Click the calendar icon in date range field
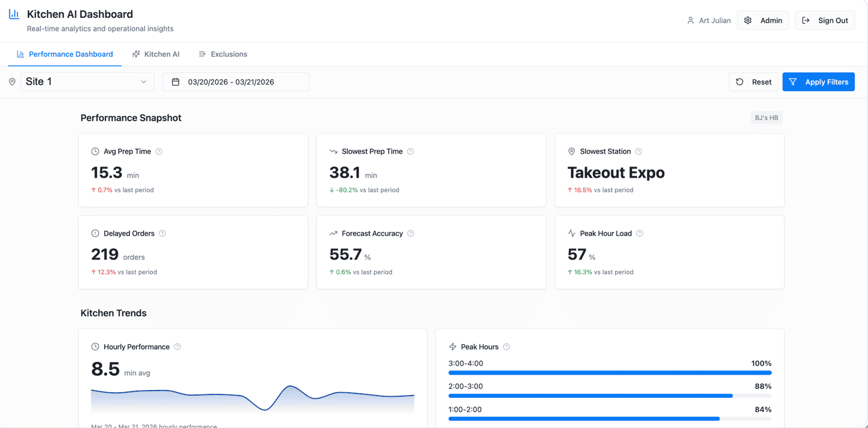The width and height of the screenshot is (868, 428). (175, 82)
